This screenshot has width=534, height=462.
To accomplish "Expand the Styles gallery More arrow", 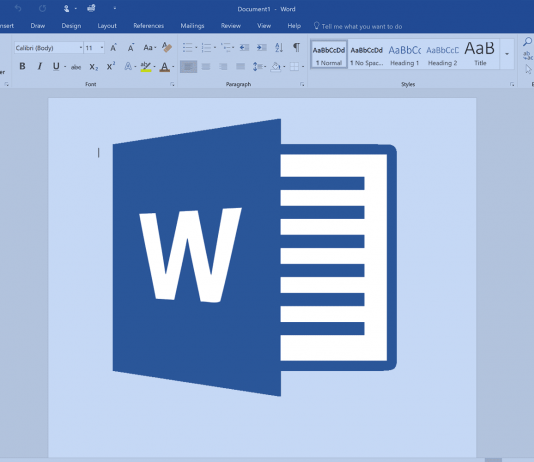I will click(x=507, y=54).
